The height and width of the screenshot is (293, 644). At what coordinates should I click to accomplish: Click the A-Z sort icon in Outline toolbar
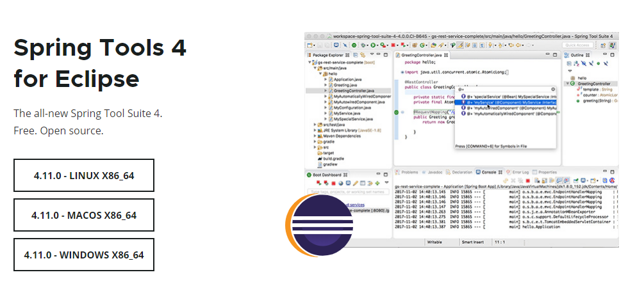coord(576,63)
